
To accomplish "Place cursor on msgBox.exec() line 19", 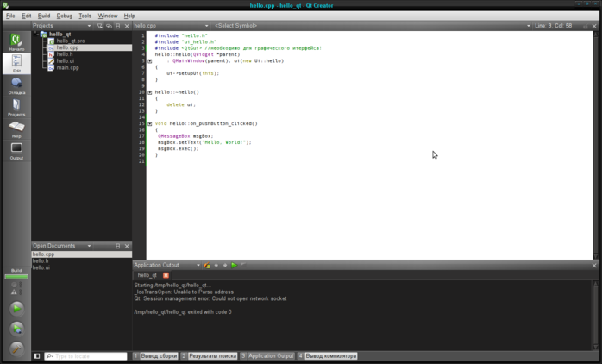I will tap(179, 148).
